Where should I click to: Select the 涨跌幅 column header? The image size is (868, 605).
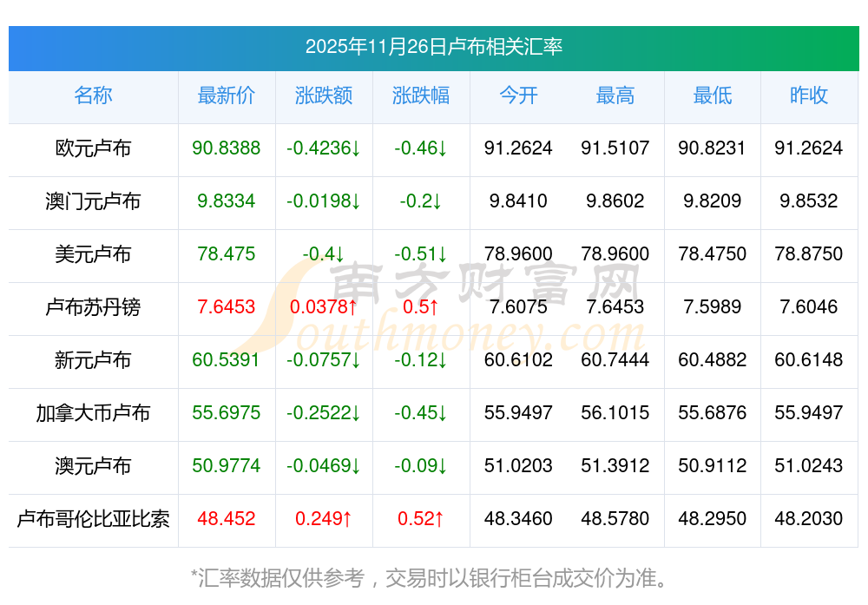point(420,95)
